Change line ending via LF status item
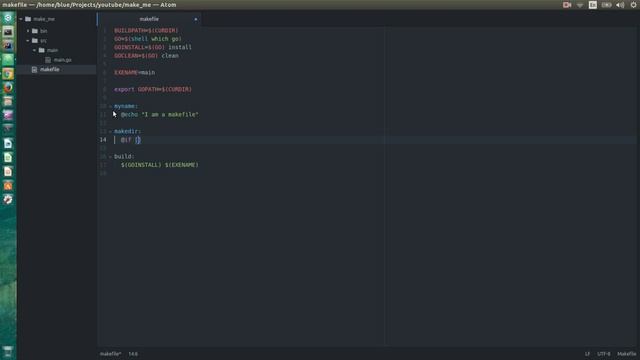This screenshot has height=360, width=640. tap(587, 354)
